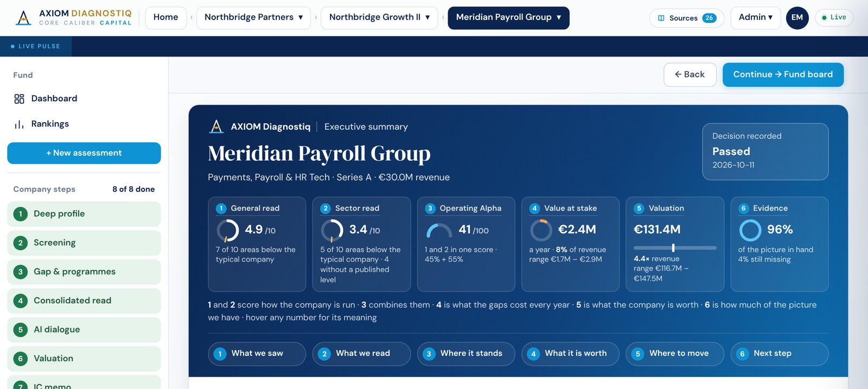The image size is (868, 389).
Task: Jump to Where it stands section
Action: pos(466,354)
